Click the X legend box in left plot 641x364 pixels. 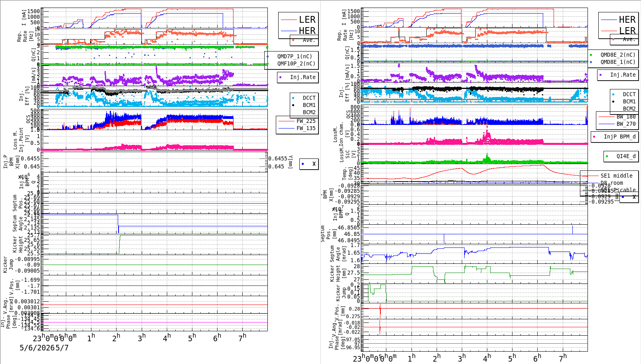click(x=309, y=164)
